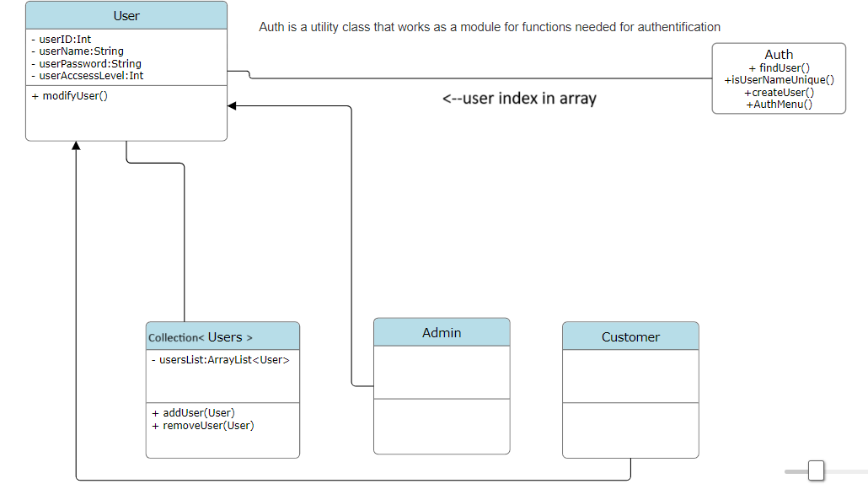Screen dimensions: 868x500
Task: Click the addUser(User) method
Action: (193, 413)
